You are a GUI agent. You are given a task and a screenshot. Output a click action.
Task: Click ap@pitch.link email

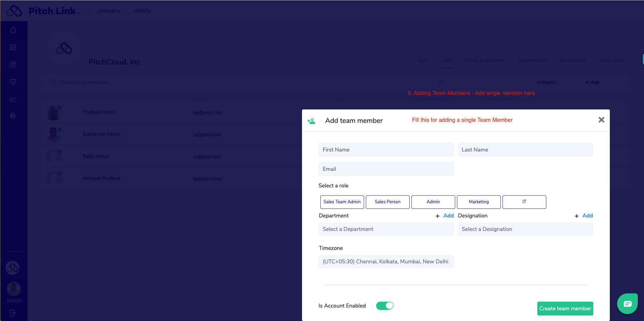207,179
